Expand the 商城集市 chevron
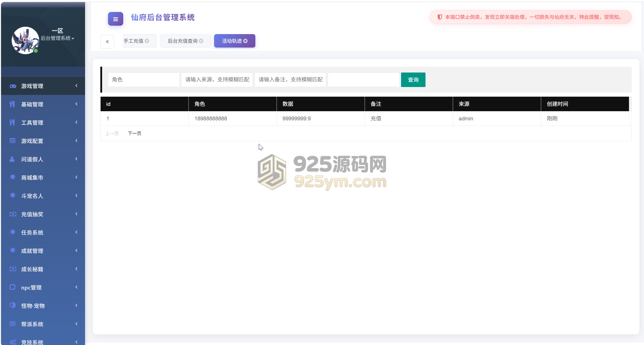The image size is (644, 345). pos(76,177)
